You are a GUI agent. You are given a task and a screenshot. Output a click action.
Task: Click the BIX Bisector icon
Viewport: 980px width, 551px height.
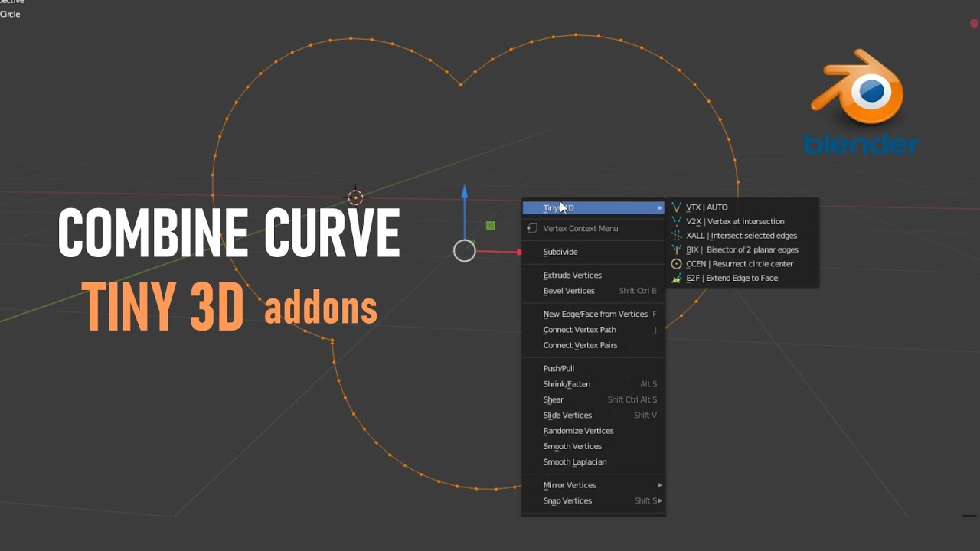click(x=676, y=249)
